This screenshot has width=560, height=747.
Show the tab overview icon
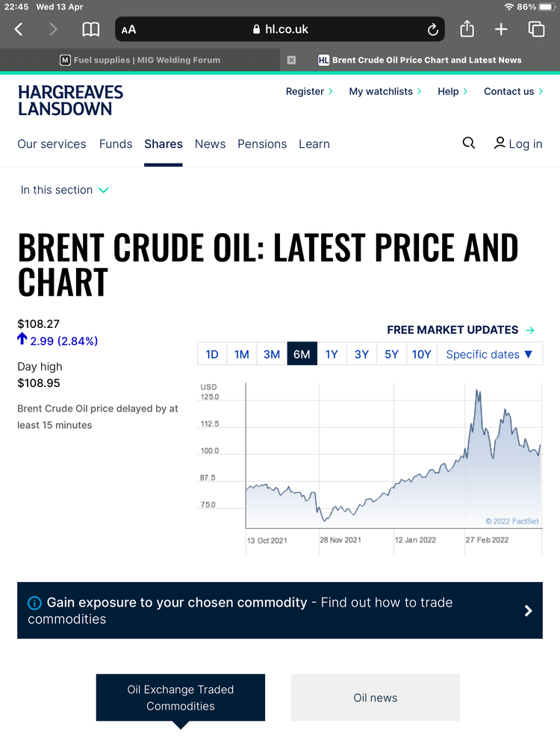tap(536, 30)
